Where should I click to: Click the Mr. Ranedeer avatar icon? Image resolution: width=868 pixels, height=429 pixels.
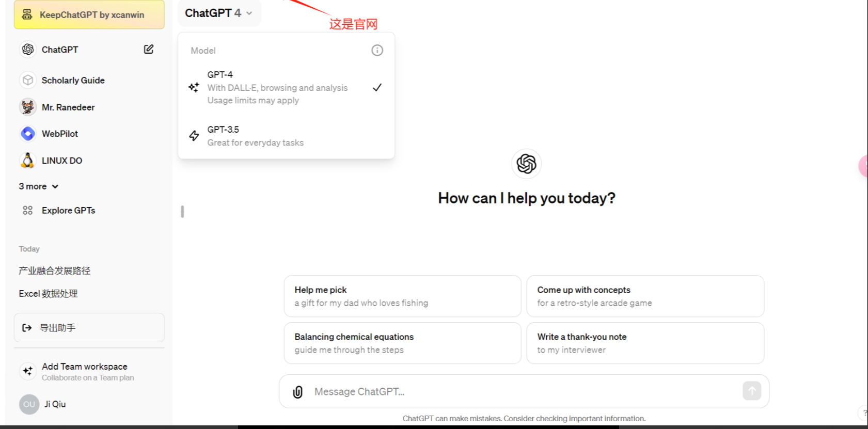tap(28, 107)
